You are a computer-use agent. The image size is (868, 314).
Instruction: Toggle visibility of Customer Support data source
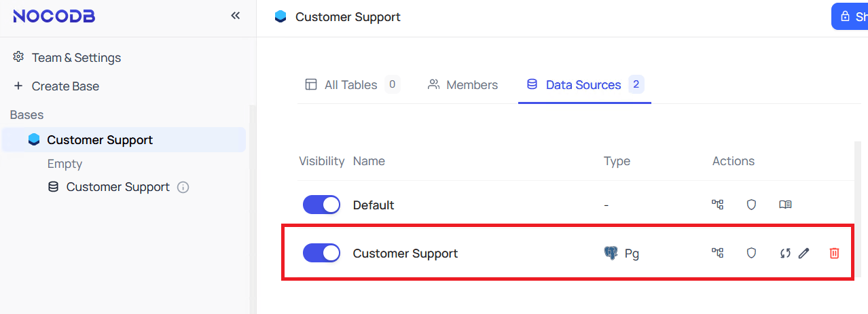[x=321, y=253]
